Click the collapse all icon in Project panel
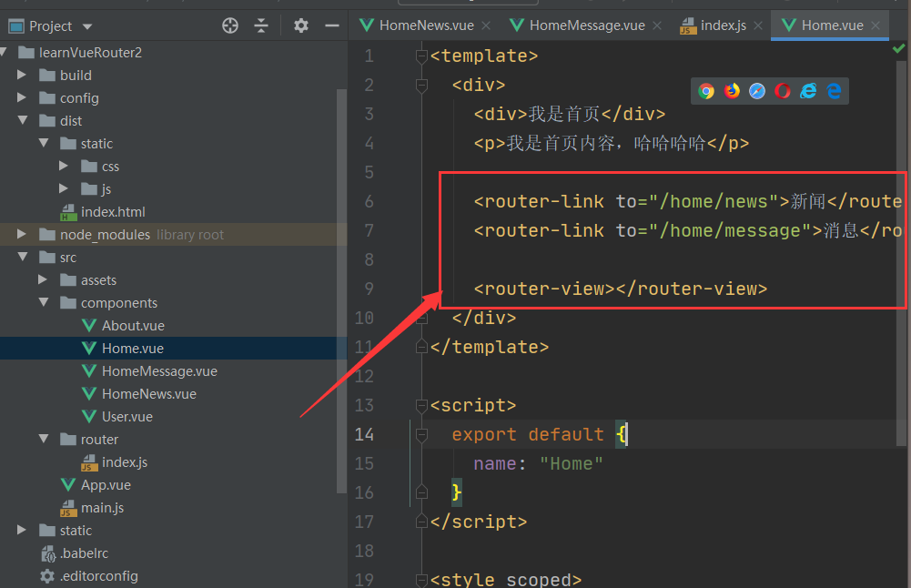The image size is (911, 588). 261,25
